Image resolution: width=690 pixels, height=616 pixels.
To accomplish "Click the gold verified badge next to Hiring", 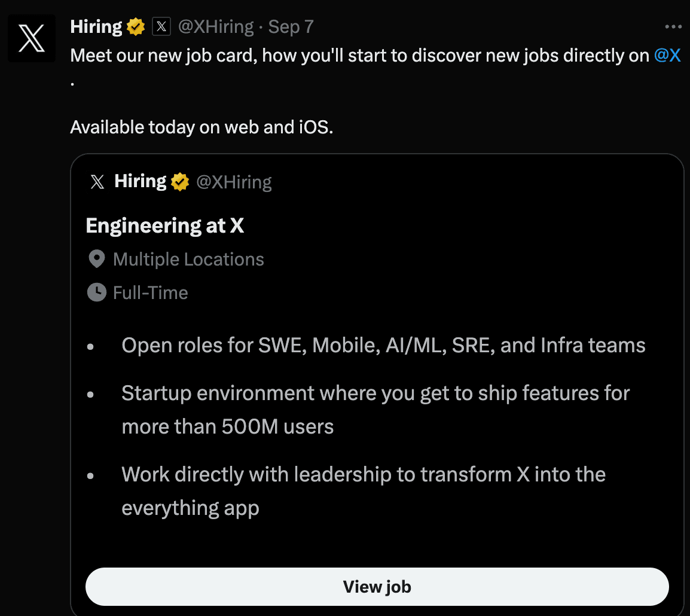I will point(135,26).
